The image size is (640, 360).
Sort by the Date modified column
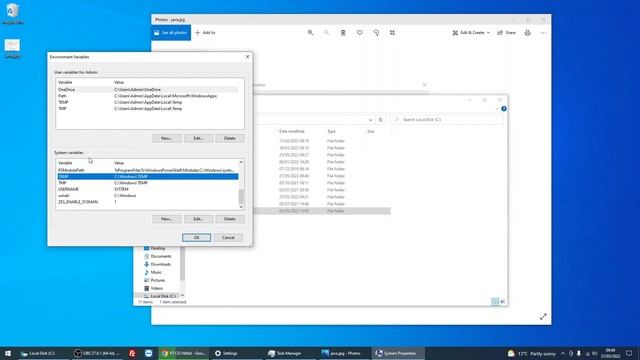[292, 131]
